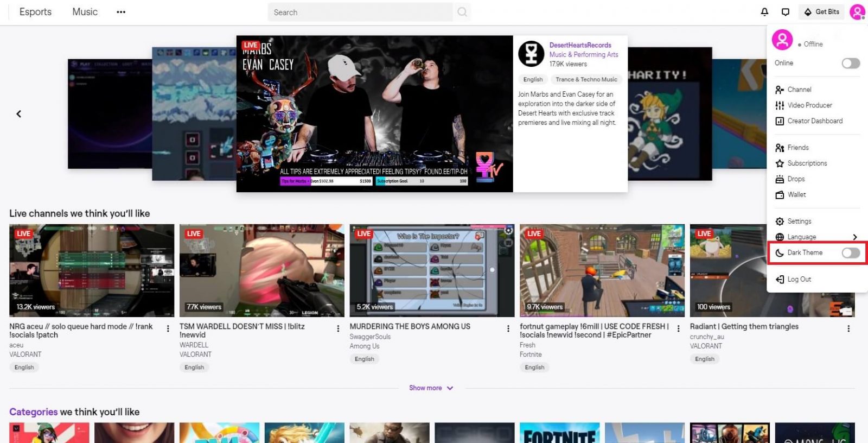Click the Trance & Techno Music tag

point(586,79)
